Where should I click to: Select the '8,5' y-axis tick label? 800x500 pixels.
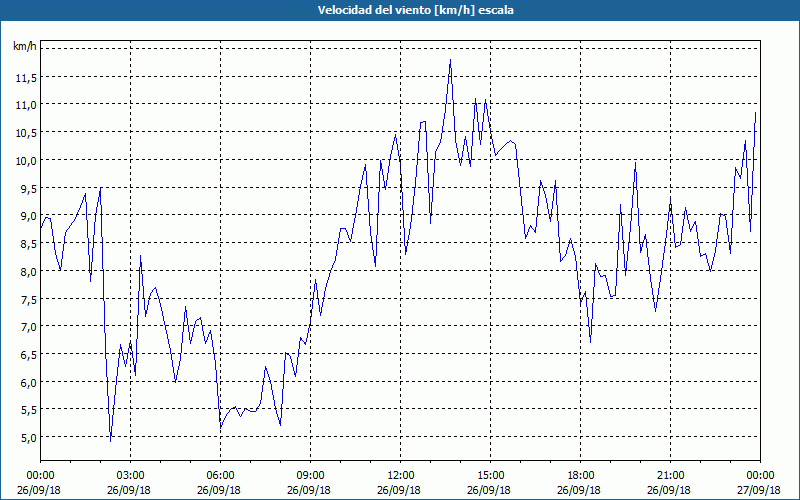(x=28, y=244)
